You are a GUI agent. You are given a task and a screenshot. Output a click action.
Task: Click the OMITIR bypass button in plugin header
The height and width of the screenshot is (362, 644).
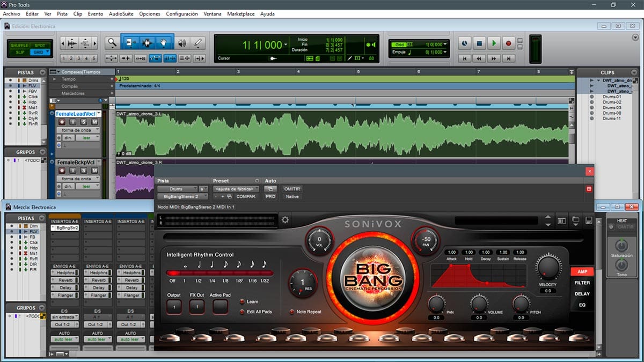[292, 189]
